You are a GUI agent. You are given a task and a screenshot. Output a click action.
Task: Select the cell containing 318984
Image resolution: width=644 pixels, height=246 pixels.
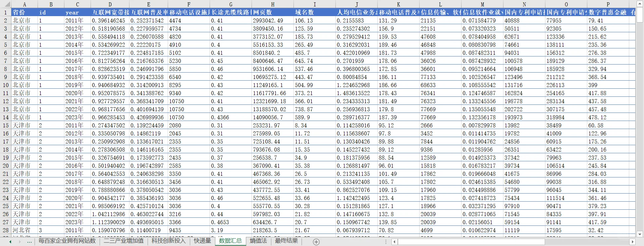coord(566,117)
